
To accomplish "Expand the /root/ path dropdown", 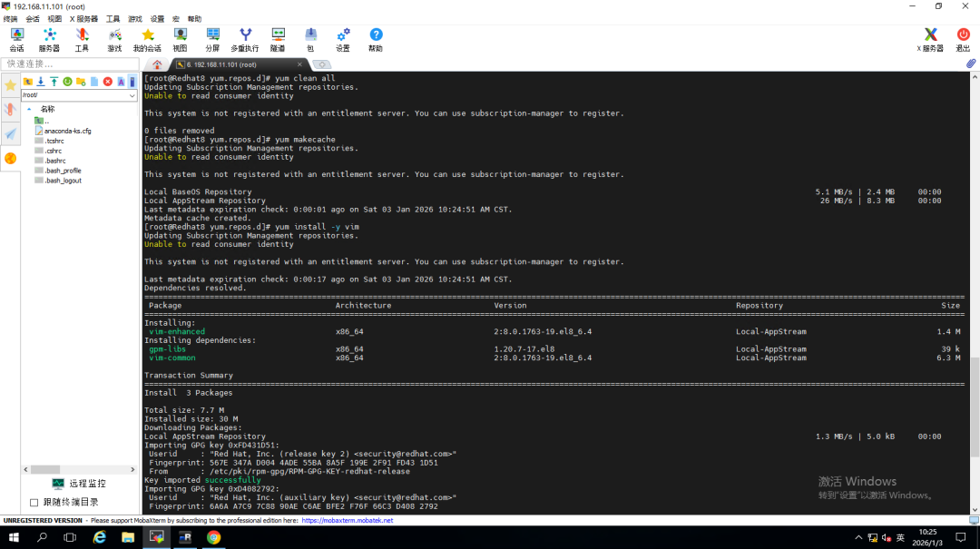I will 132,95.
